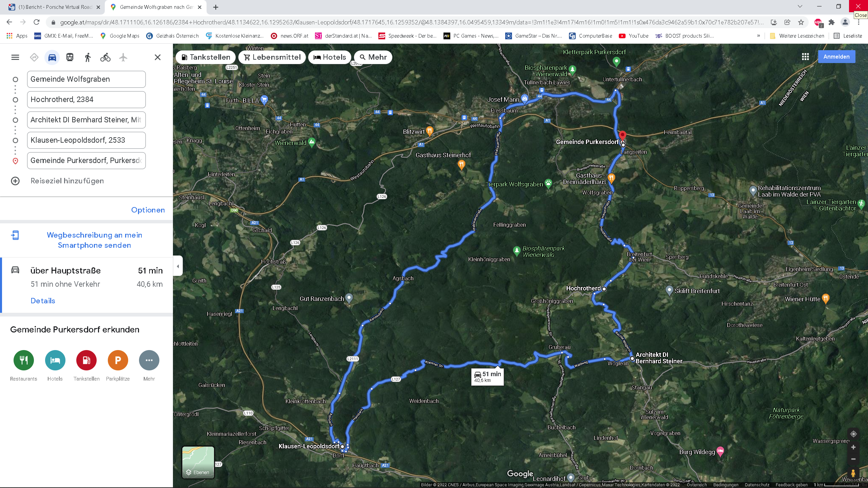The width and height of the screenshot is (868, 488).
Task: Switch map type via Ebenen thumbnail
Action: 198,462
